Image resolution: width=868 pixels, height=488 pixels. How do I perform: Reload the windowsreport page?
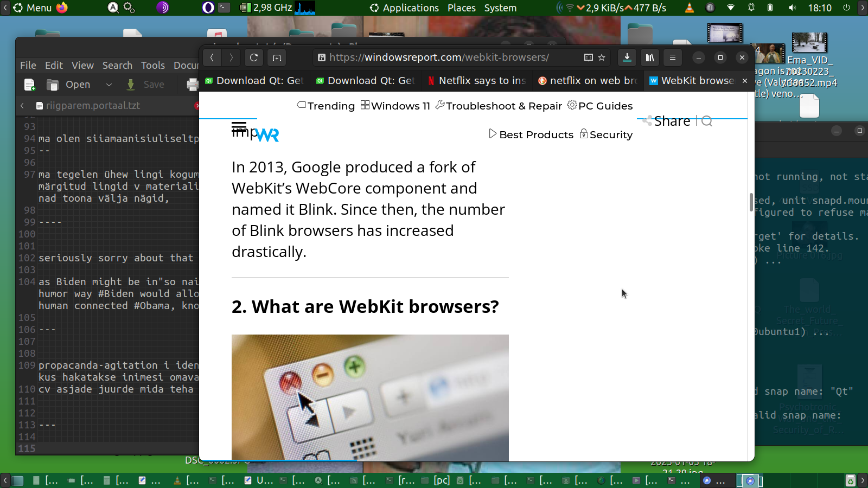point(253,57)
